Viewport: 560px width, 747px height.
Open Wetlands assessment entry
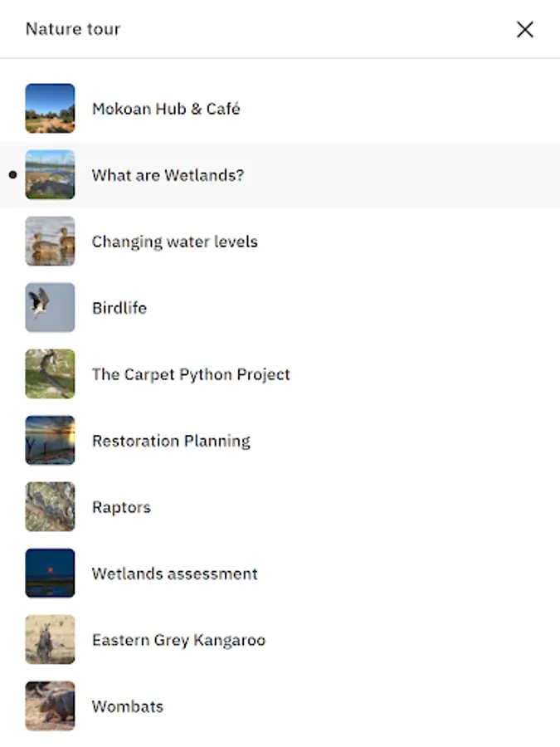pyautogui.click(x=174, y=574)
